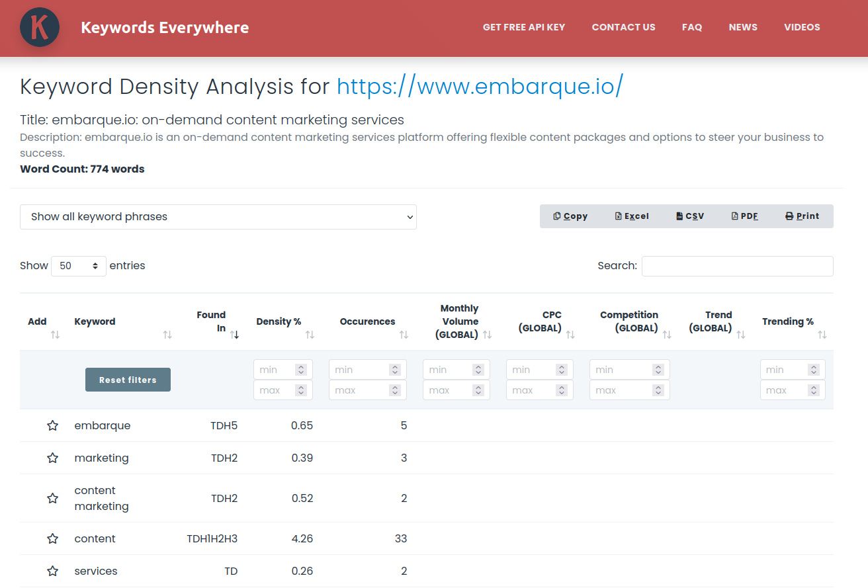Click Trending % max stepper

pos(814,390)
